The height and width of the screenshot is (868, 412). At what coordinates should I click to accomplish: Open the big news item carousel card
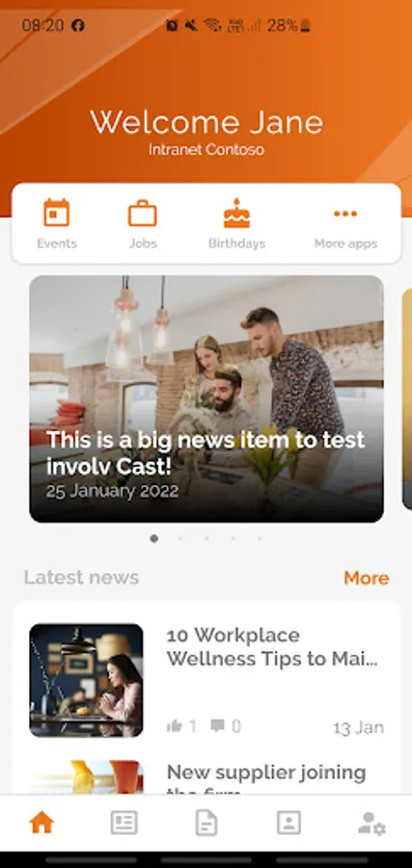click(x=206, y=398)
